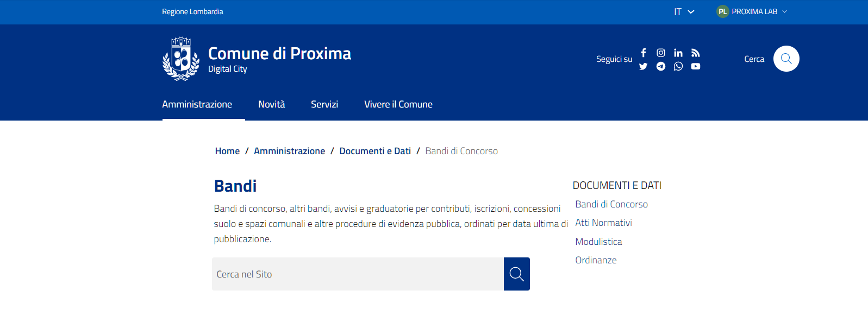
Task: Open the Facebook social icon
Action: 644,53
